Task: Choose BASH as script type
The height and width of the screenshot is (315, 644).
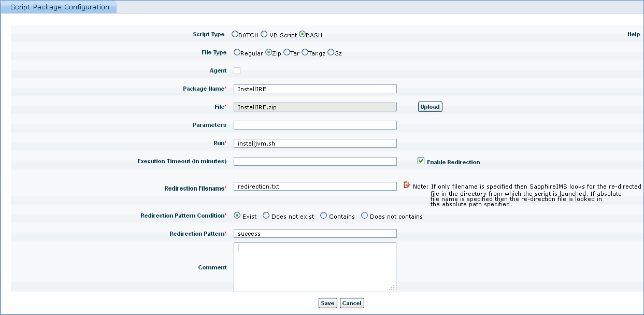Action: click(x=303, y=34)
